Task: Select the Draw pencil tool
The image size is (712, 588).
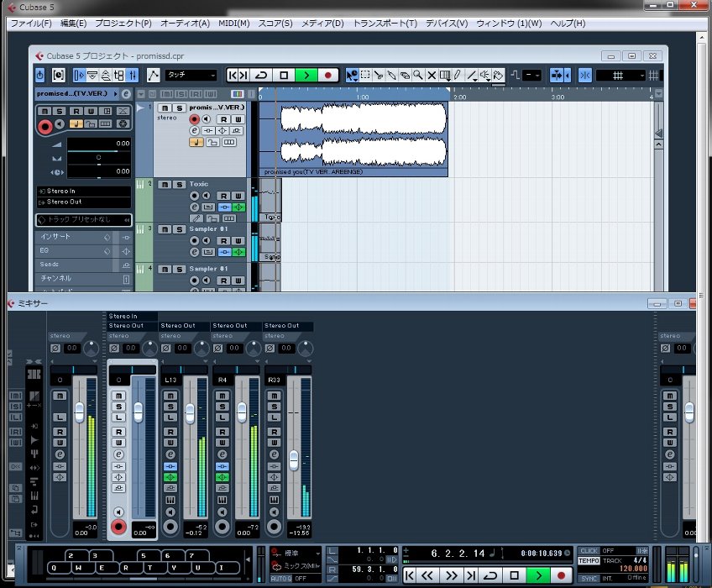Action: tap(458, 75)
